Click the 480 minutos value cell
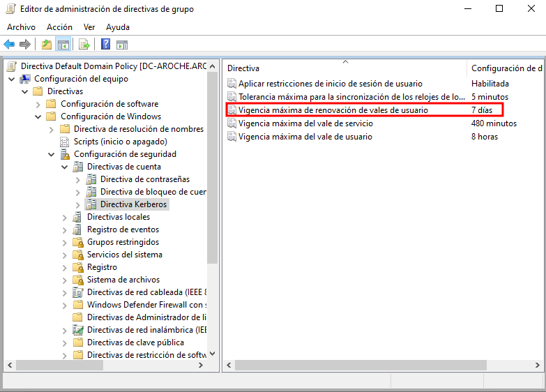This screenshot has height=392, width=546. [494, 123]
